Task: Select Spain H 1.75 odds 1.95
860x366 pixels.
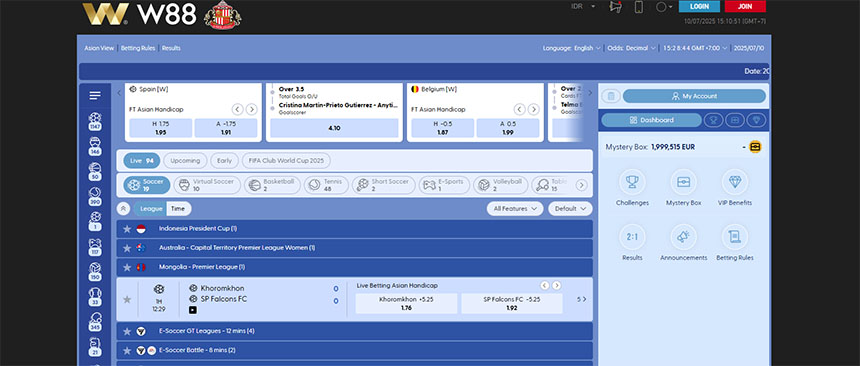Action: [x=161, y=128]
